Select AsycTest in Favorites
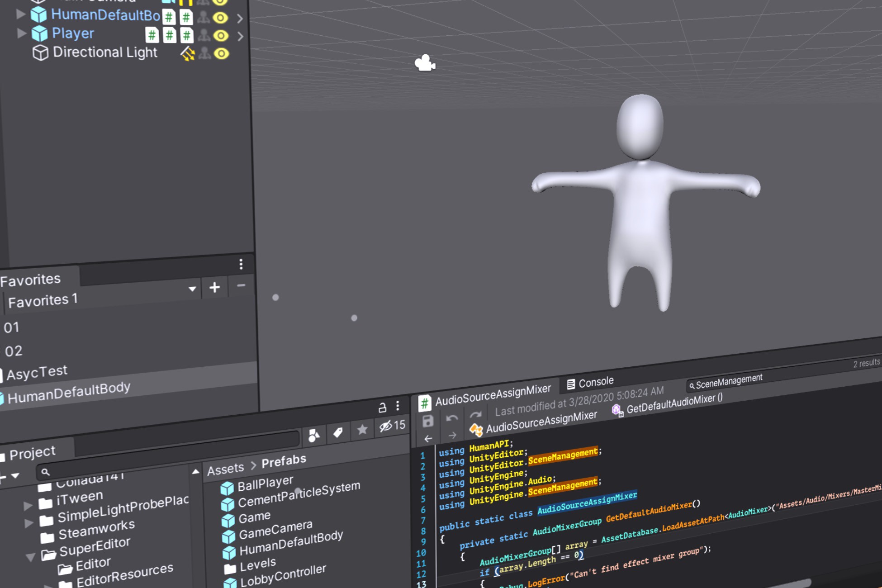This screenshot has width=882, height=588. [37, 372]
